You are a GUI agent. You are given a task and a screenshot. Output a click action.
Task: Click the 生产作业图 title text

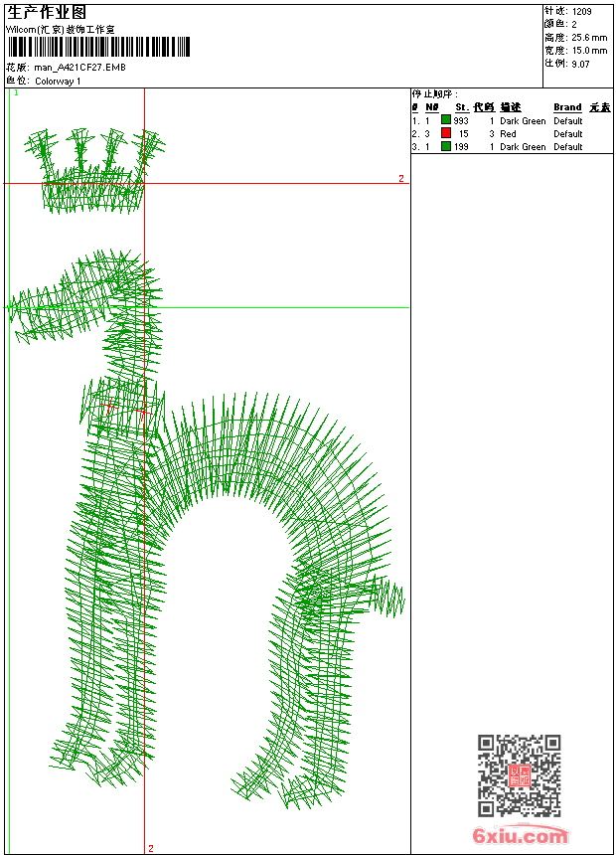47,12
